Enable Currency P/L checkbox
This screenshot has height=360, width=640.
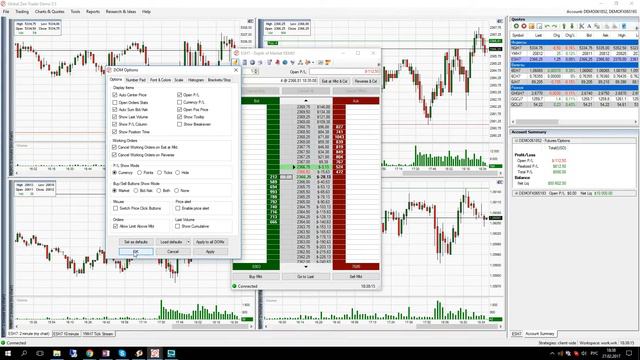click(179, 102)
